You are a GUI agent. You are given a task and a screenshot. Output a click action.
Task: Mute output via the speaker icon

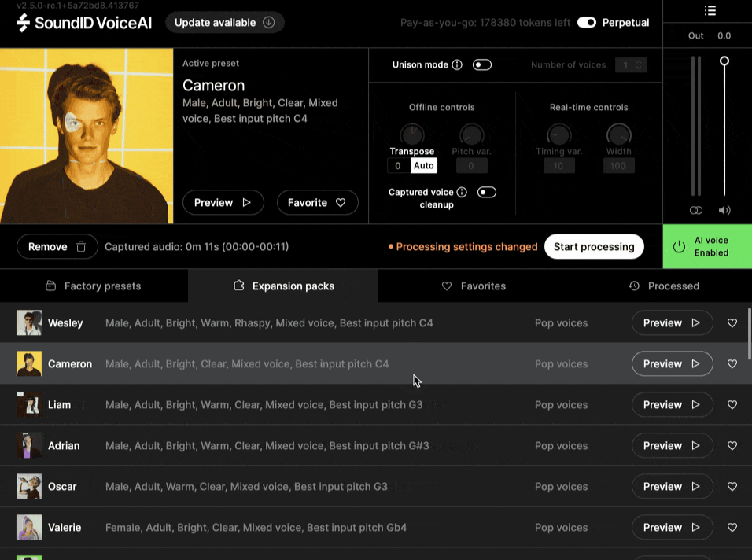point(724,210)
